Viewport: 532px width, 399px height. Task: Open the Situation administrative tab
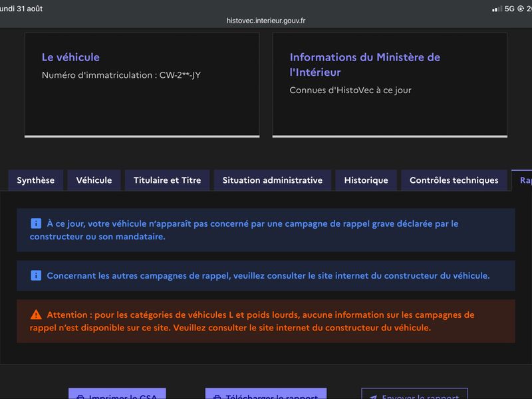coord(273,180)
